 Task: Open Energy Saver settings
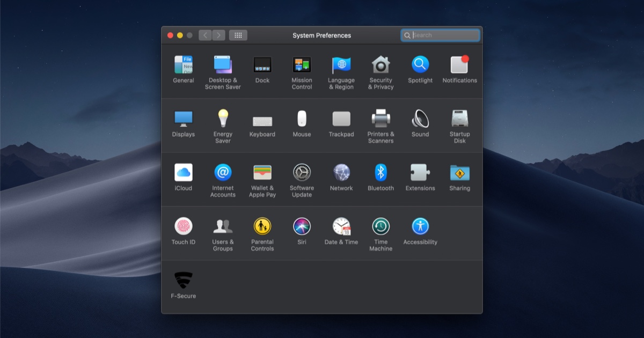(x=223, y=119)
